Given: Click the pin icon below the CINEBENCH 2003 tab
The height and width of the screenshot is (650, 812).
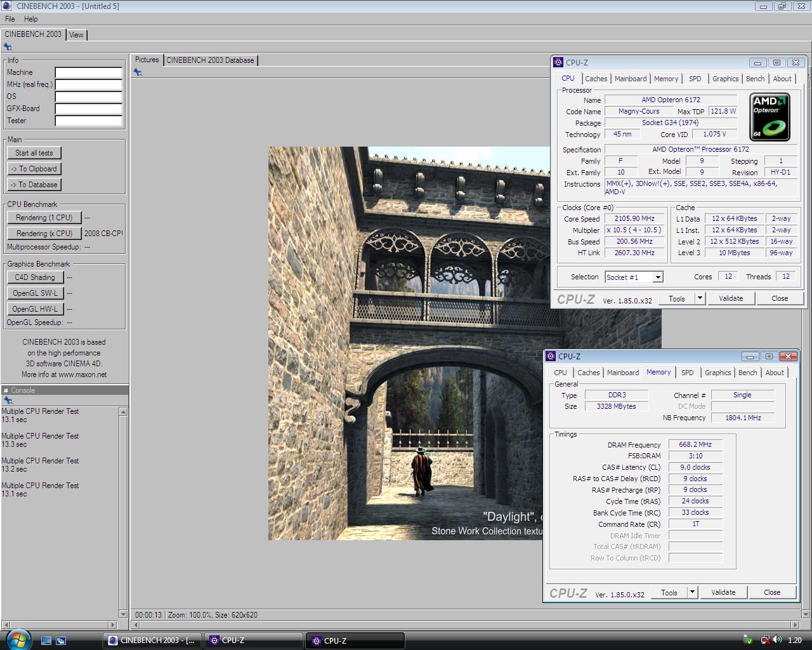Looking at the screenshot, I should [8, 46].
